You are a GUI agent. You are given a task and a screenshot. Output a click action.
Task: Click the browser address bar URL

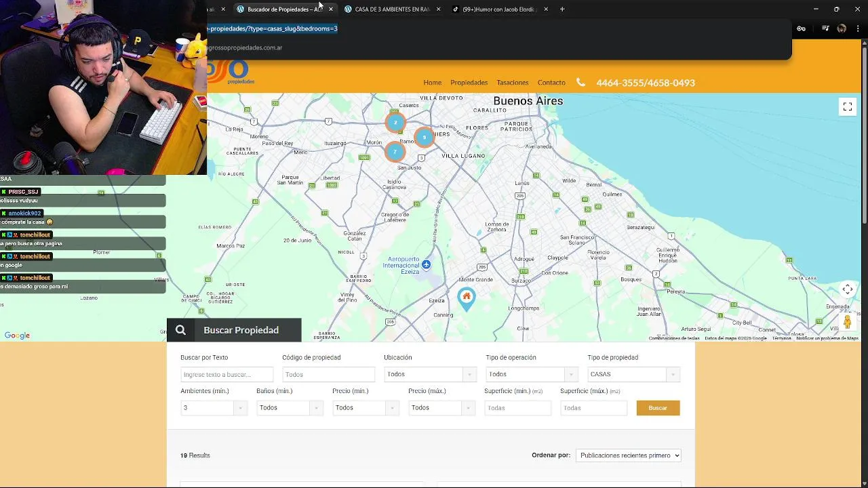tap(273, 28)
